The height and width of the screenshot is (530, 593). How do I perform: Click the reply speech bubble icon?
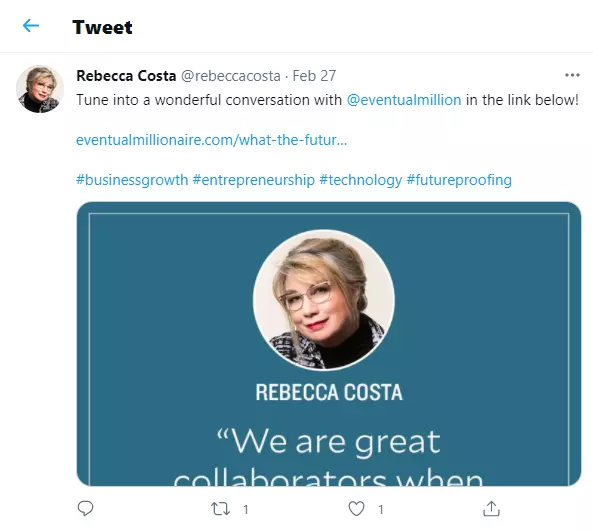click(x=85, y=508)
